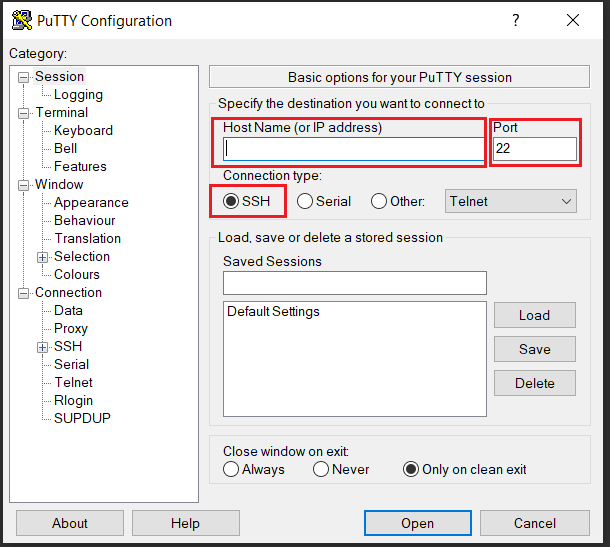610x547 pixels.
Task: Click the About button
Action: coord(70,523)
